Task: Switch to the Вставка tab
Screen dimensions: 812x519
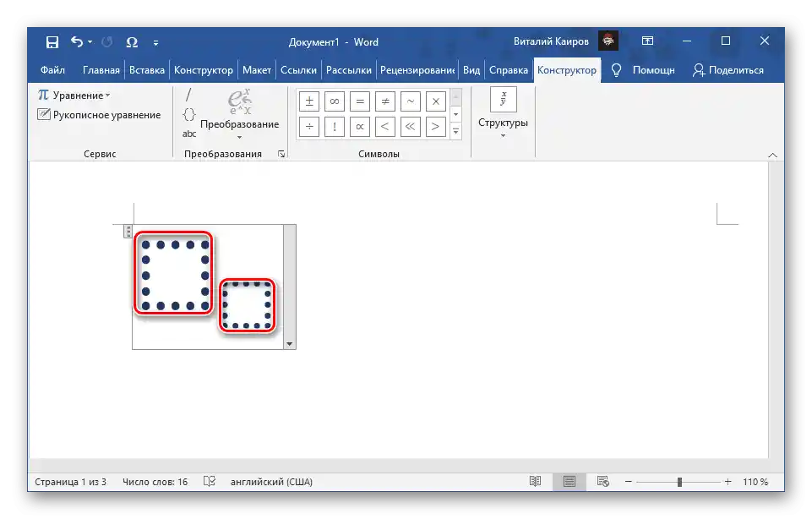Action: coord(146,70)
